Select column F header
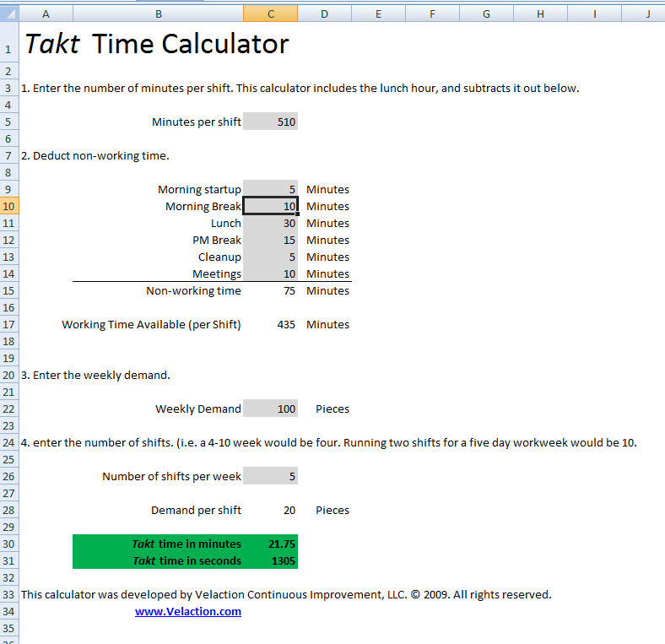 click(432, 14)
